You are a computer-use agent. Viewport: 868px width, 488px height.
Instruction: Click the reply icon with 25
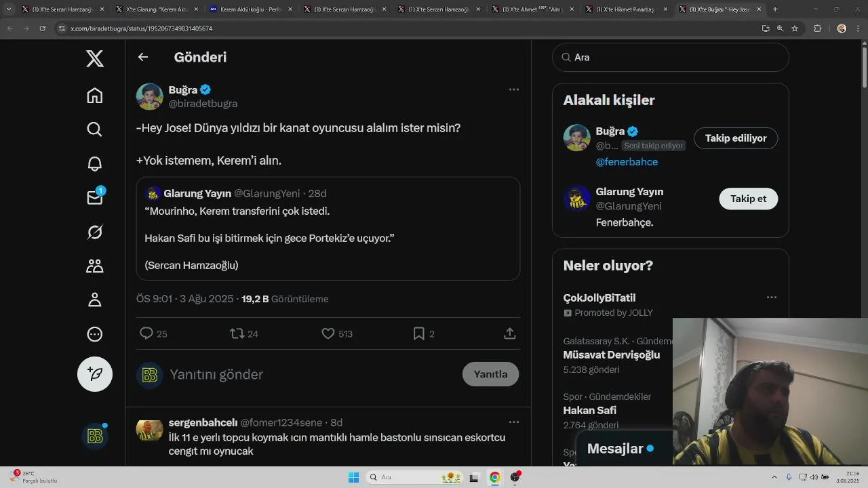(x=146, y=333)
